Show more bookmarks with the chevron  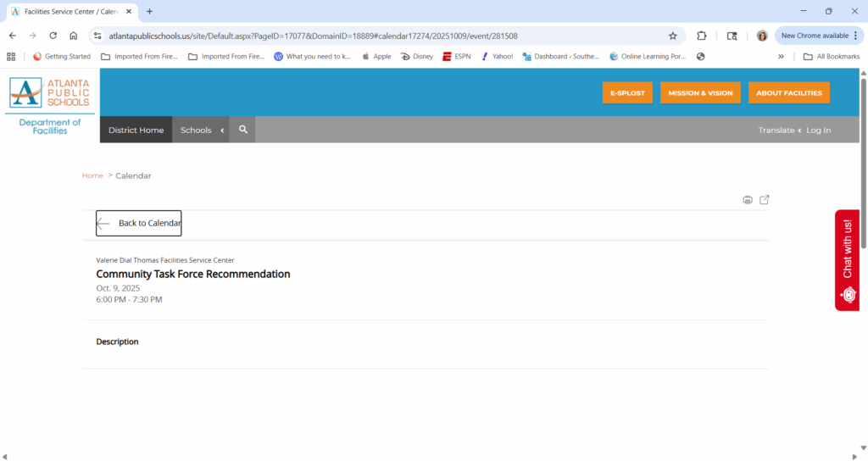pos(781,57)
